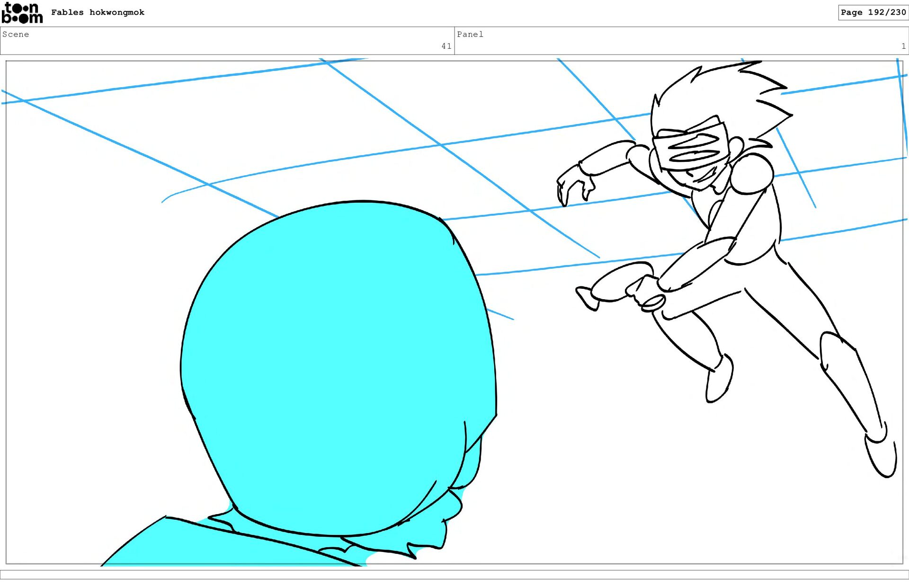Click the 'Fables hokwongmok' project title
This screenshot has width=909, height=588.
[98, 12]
